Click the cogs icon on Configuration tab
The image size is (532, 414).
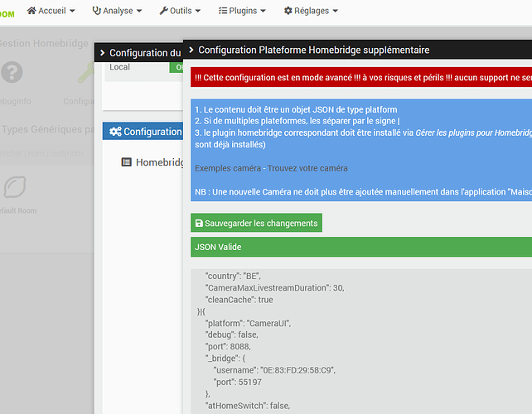click(115, 132)
